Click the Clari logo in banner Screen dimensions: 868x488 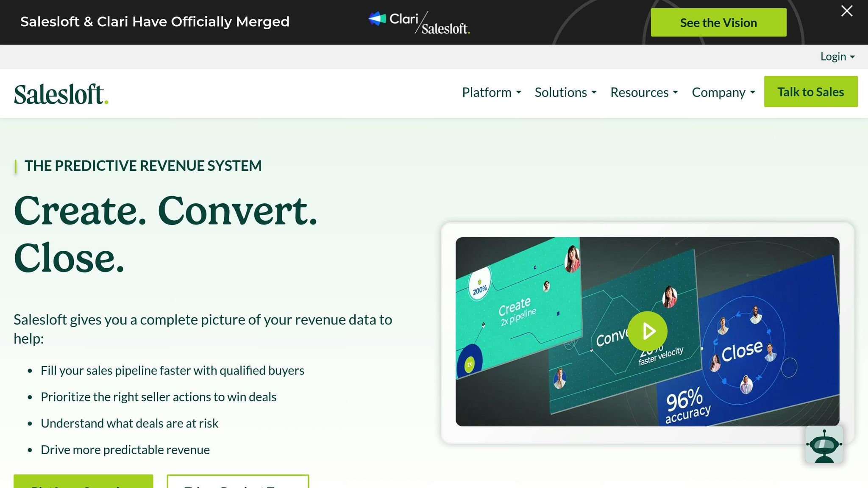pyautogui.click(x=393, y=19)
